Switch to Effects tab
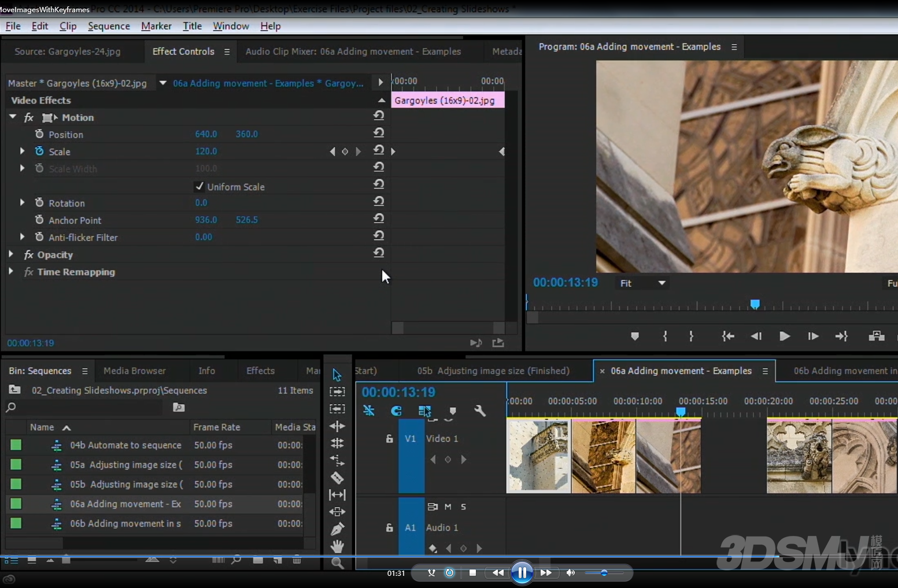 (260, 371)
